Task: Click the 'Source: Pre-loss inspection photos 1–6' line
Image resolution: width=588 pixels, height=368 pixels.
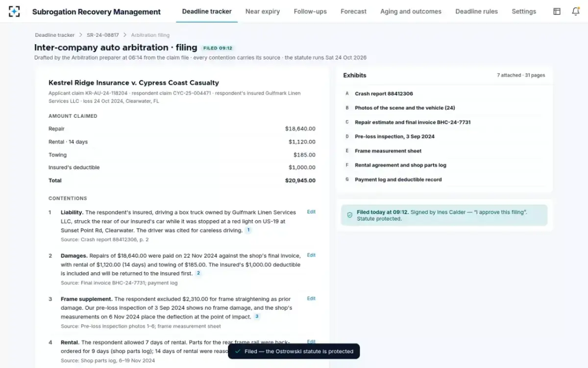Action: click(x=141, y=326)
